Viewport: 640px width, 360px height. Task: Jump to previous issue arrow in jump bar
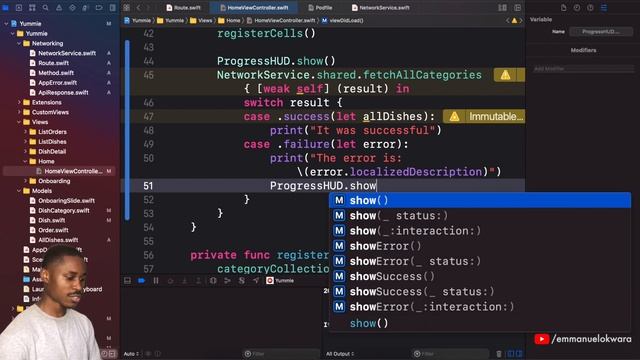[508, 20]
